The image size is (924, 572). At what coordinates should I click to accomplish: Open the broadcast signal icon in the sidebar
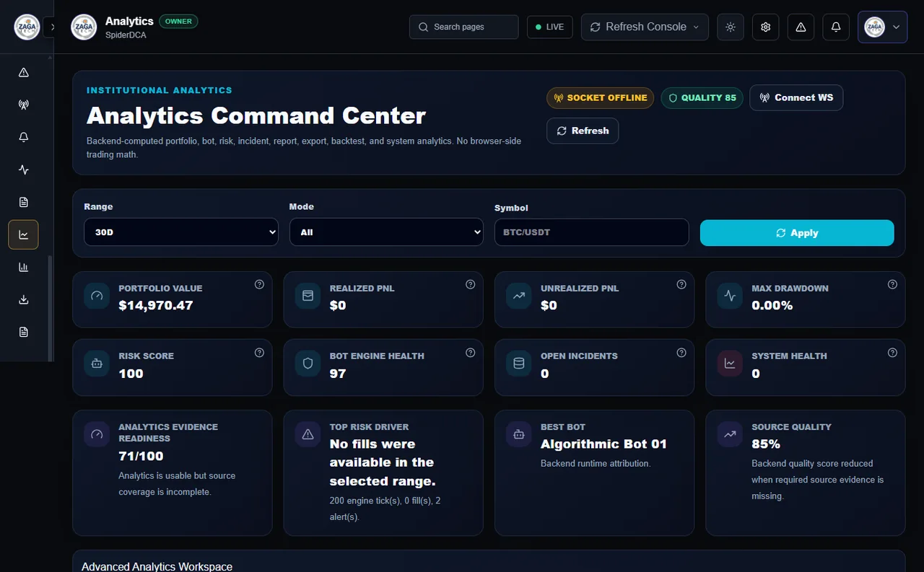[x=24, y=105]
